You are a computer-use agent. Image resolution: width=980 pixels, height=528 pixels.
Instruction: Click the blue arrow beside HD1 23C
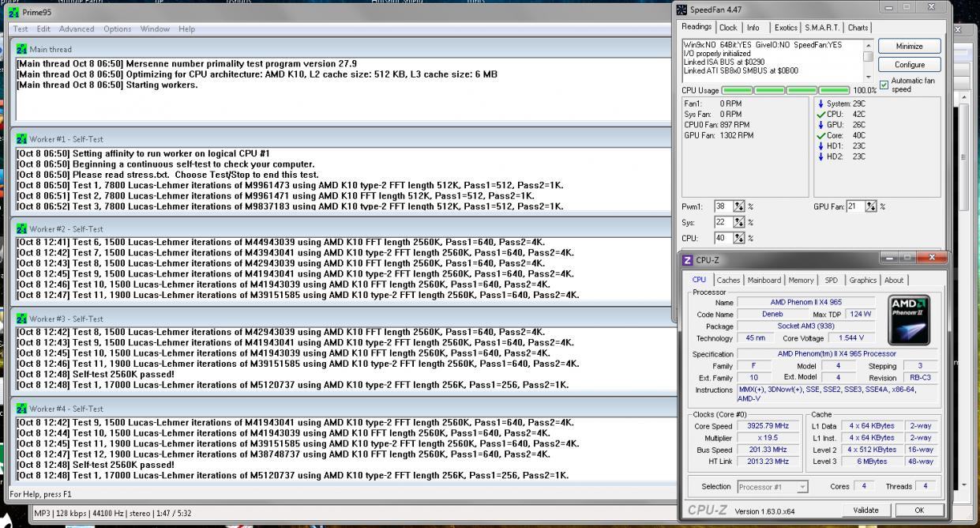[821, 145]
